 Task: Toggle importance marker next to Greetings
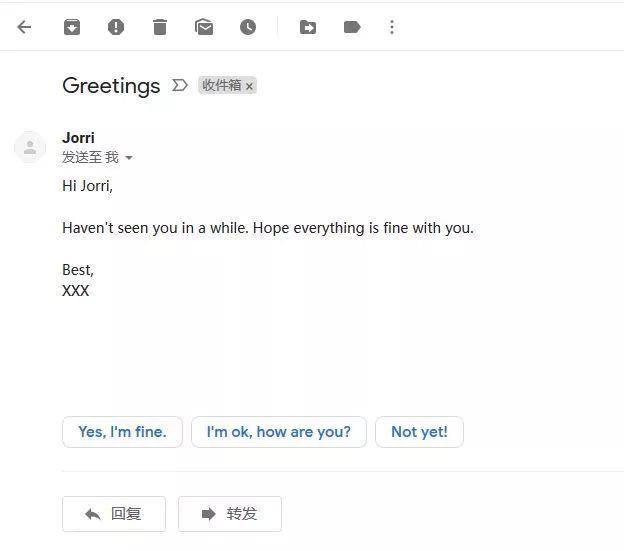coord(180,85)
